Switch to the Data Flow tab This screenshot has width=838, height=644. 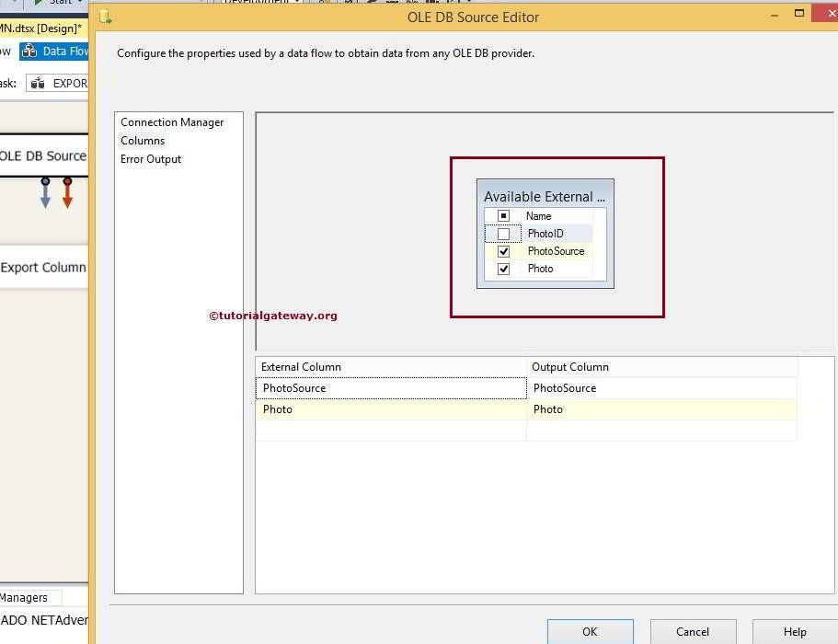pos(57,51)
